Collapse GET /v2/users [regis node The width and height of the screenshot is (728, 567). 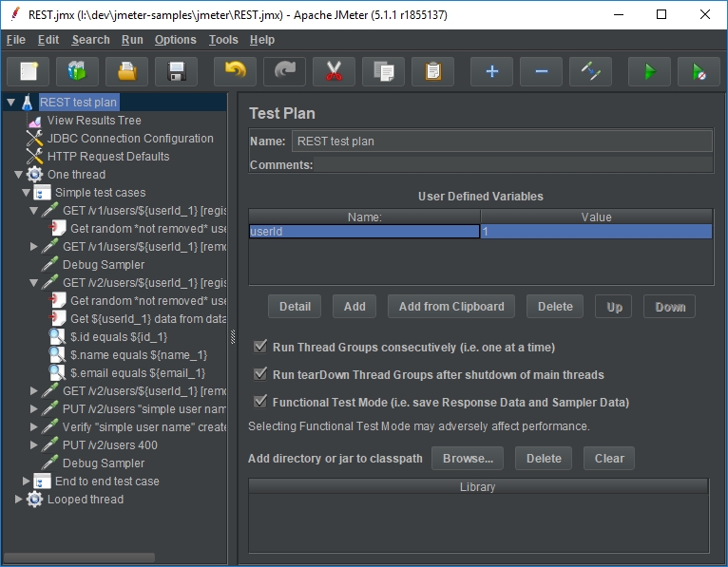(x=34, y=283)
